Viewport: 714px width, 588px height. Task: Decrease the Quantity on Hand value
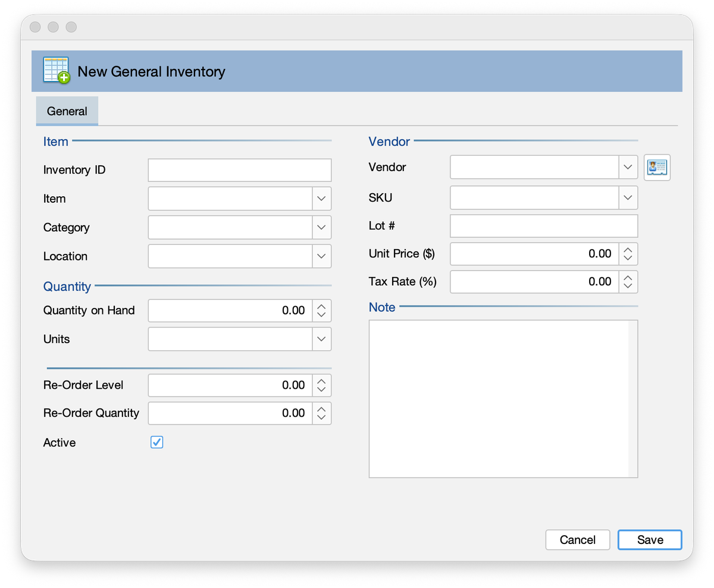321,315
